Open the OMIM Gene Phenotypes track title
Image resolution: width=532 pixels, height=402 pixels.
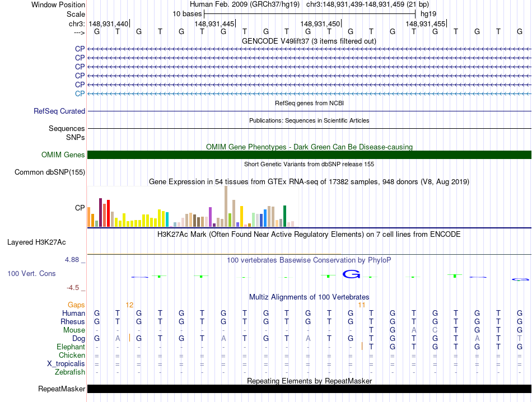pos(309,147)
